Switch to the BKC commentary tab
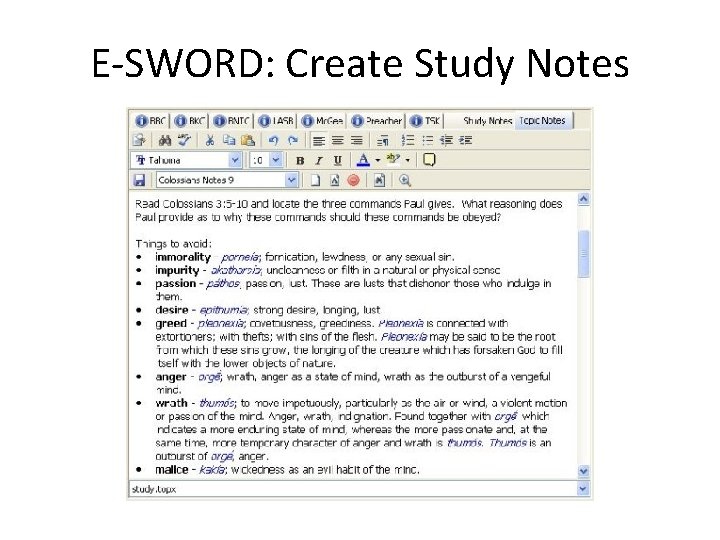 pos(190,121)
